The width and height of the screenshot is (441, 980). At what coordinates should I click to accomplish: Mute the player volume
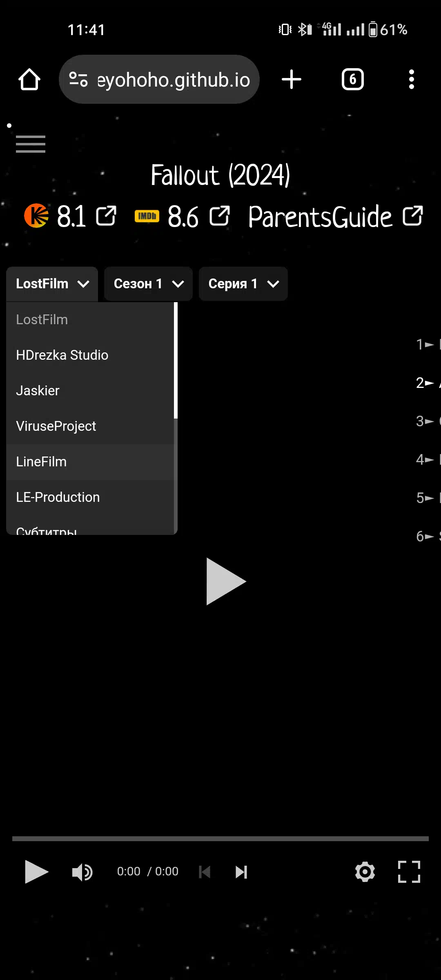click(x=82, y=873)
